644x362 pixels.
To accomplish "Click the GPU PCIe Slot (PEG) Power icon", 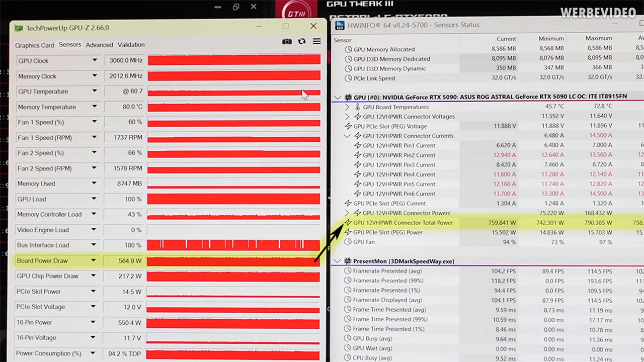I will coord(348,232).
